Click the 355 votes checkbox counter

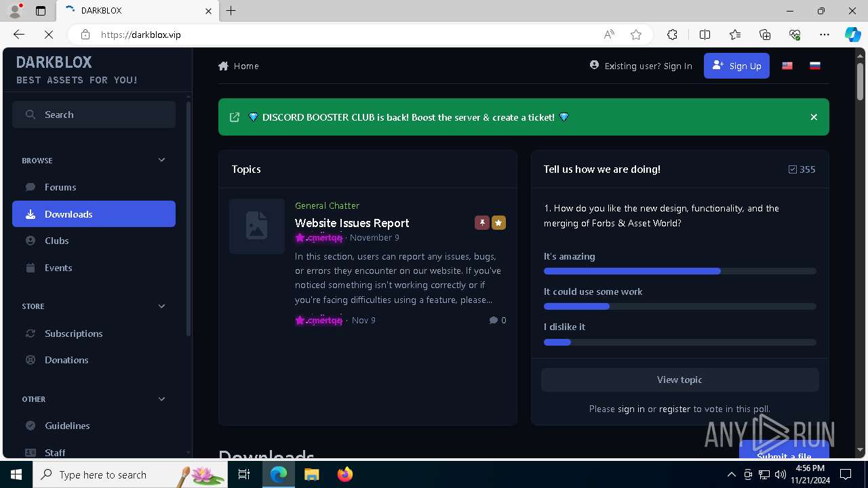pos(802,169)
